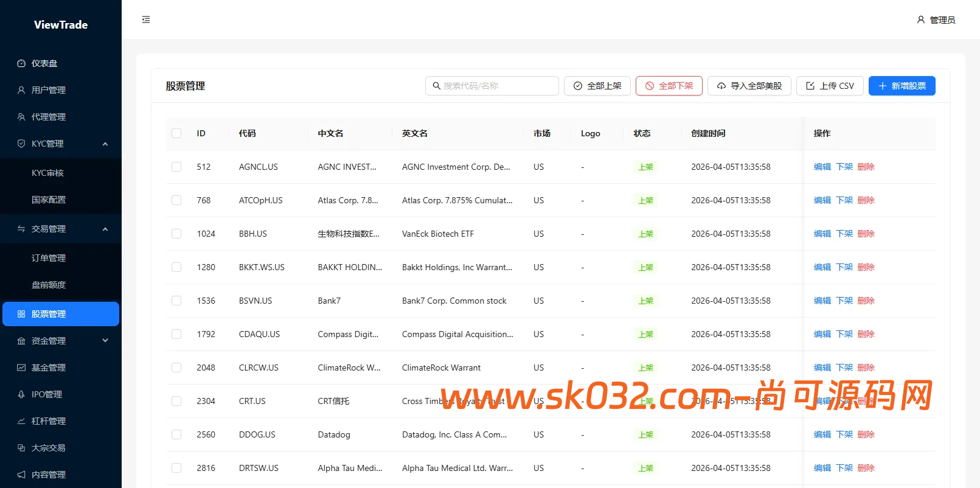Image resolution: width=980 pixels, height=488 pixels.
Task: Click the 创建时间 column header
Action: (x=708, y=133)
